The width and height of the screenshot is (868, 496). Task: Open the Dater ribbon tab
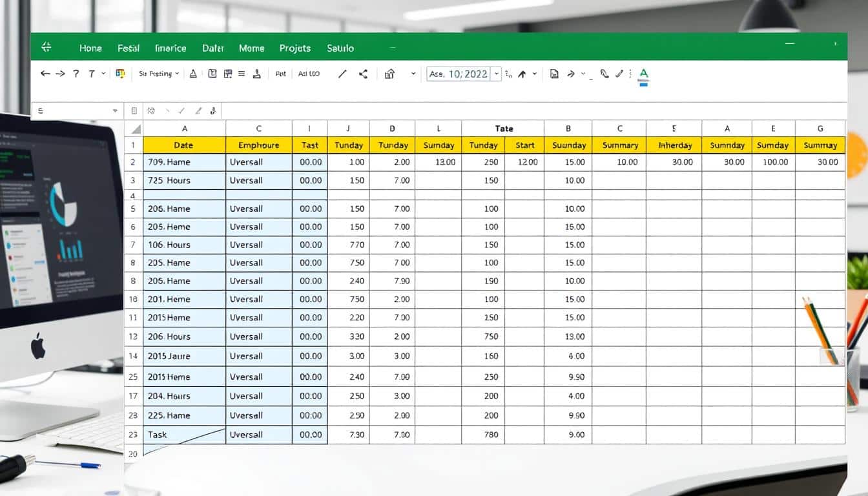(x=213, y=48)
